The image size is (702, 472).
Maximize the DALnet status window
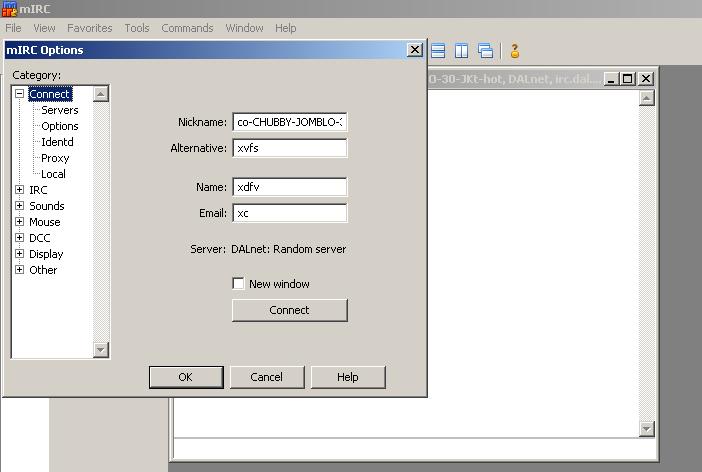coord(627,79)
